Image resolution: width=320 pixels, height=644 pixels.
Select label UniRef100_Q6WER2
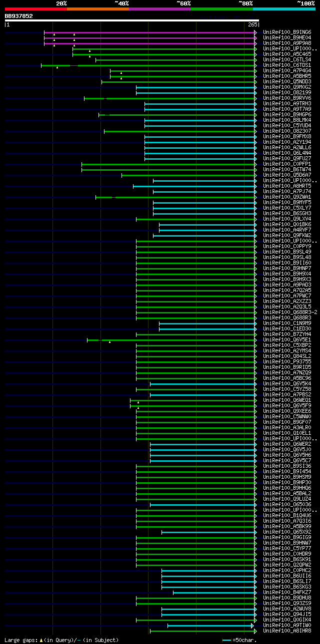(287, 444)
